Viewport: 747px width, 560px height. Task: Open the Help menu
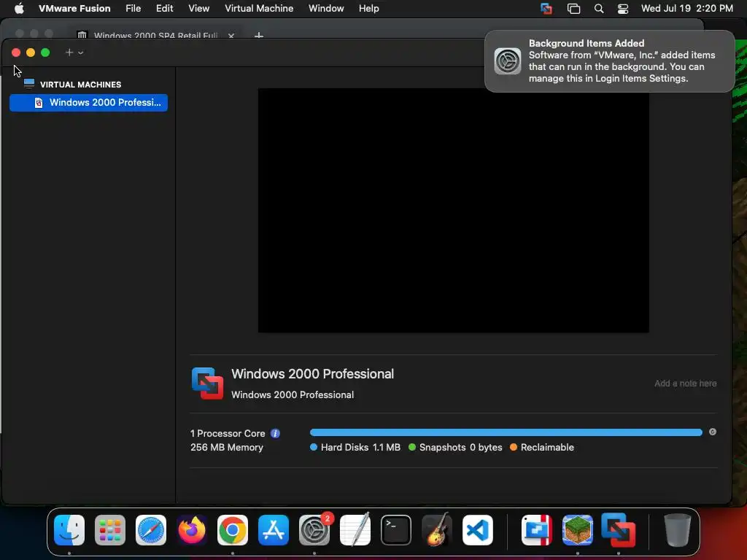pyautogui.click(x=368, y=9)
